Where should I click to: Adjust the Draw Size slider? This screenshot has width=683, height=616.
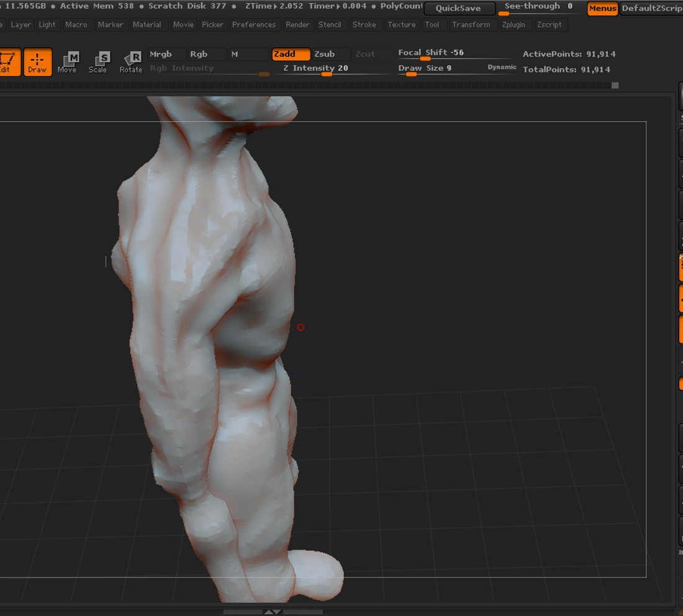(440, 69)
